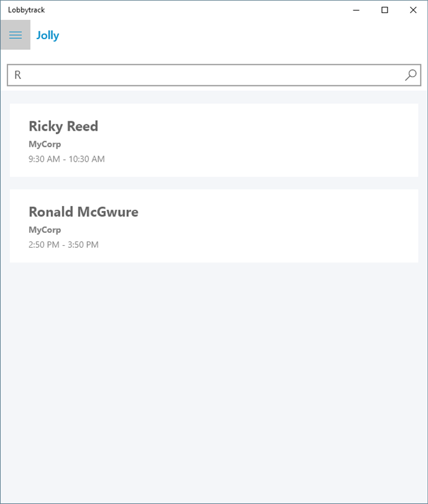Viewport: 428px width, 504px height.
Task: Click empty header space right of Jolly
Action: tap(236, 35)
